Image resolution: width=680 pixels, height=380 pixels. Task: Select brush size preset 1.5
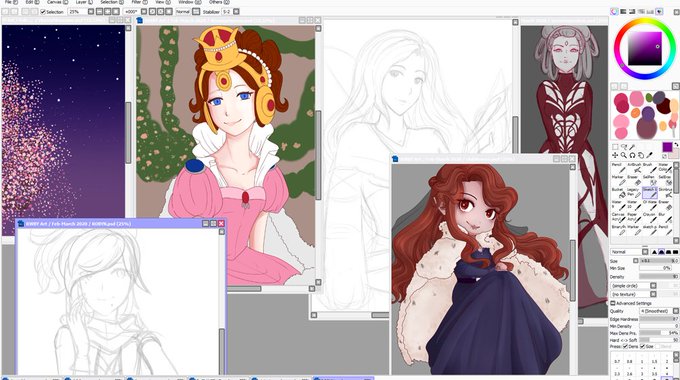pyautogui.click(x=654, y=359)
